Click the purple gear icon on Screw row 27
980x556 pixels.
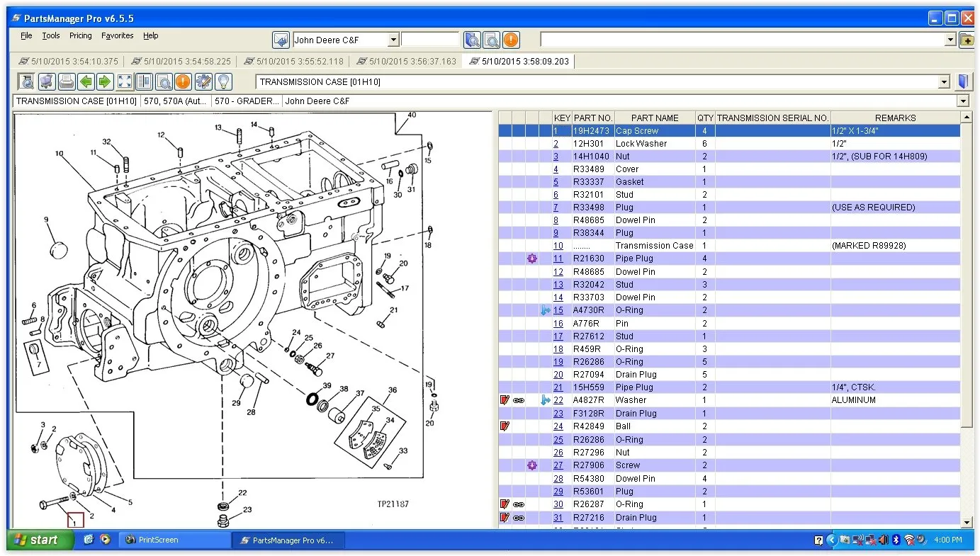click(x=532, y=465)
